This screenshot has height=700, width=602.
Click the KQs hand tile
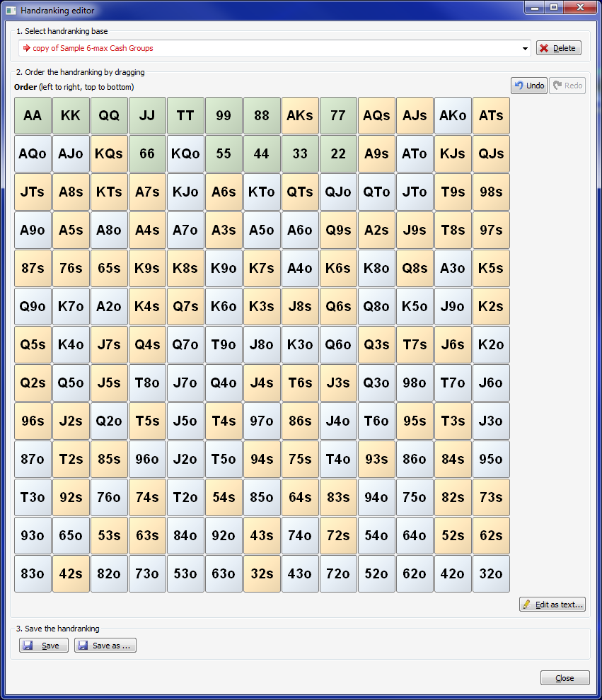coord(109,153)
